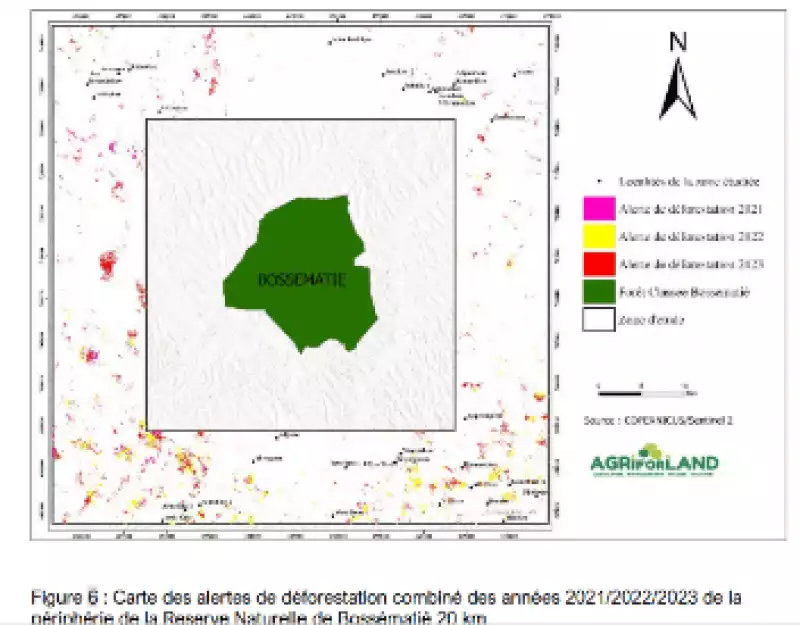The image size is (800, 625).
Task: Click the green Bossématié forest polygon
Action: click(301, 273)
